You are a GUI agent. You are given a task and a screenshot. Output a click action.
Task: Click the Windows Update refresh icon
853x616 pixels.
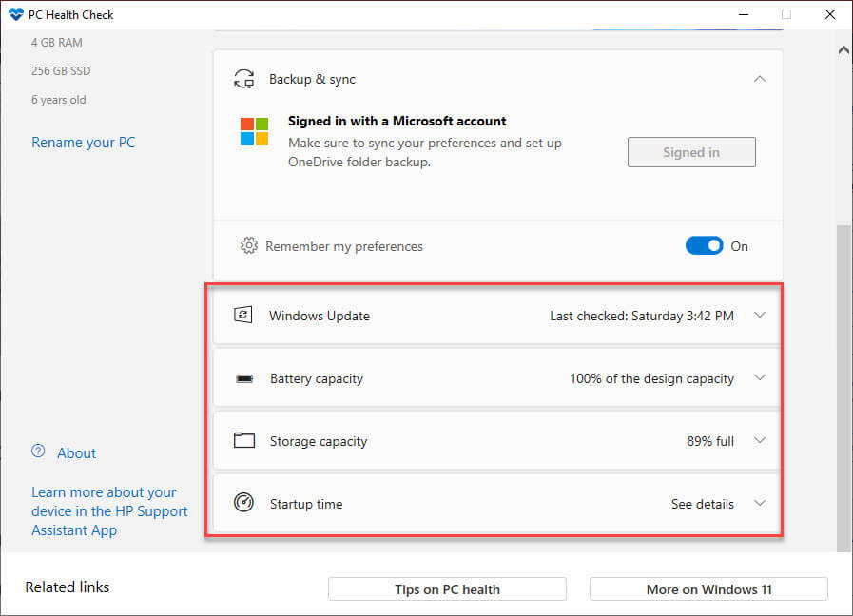[x=243, y=316]
